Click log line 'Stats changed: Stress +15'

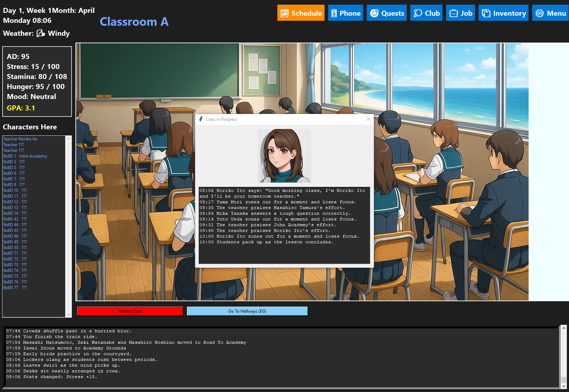(51, 377)
